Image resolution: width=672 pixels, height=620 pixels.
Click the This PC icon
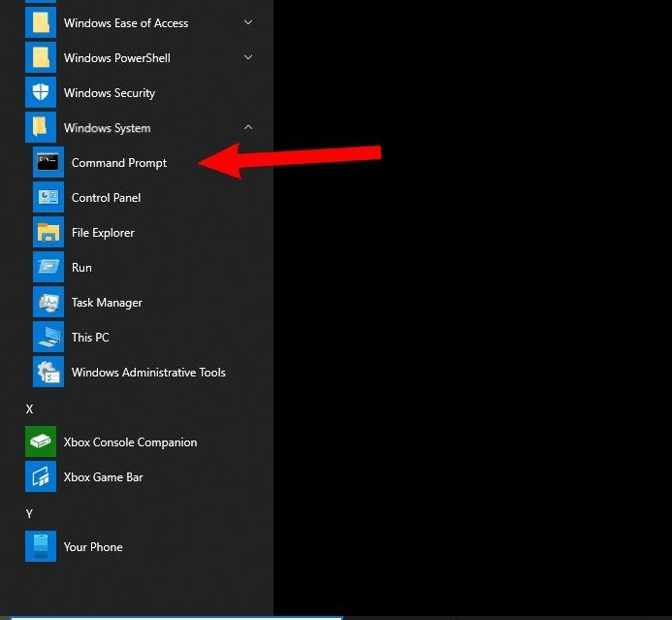pos(48,338)
